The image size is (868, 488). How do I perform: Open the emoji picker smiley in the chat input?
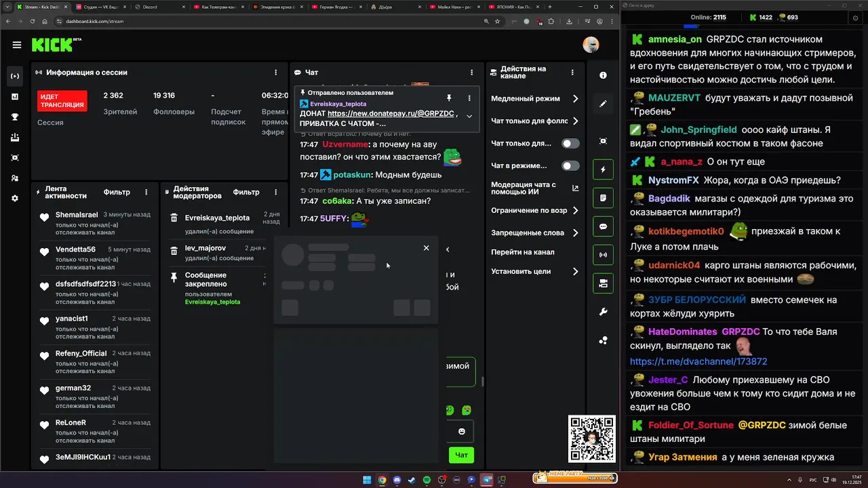tap(462, 432)
